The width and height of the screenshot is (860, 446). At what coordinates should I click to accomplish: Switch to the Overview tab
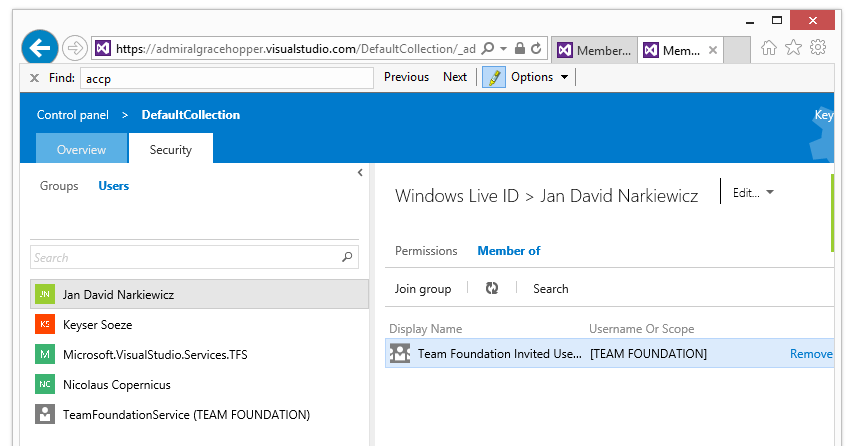[x=81, y=149]
